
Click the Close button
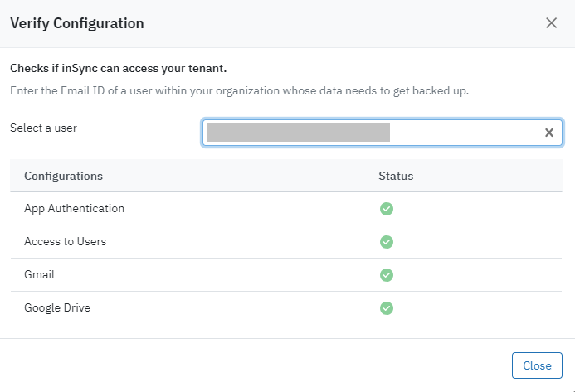[x=537, y=365]
